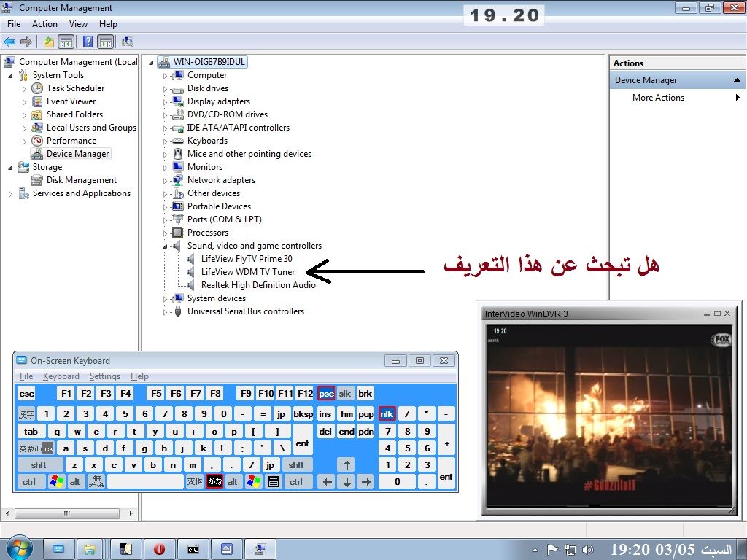Click the Forward arrow toolbar icon
Screen dimensions: 747x560
coord(26,42)
